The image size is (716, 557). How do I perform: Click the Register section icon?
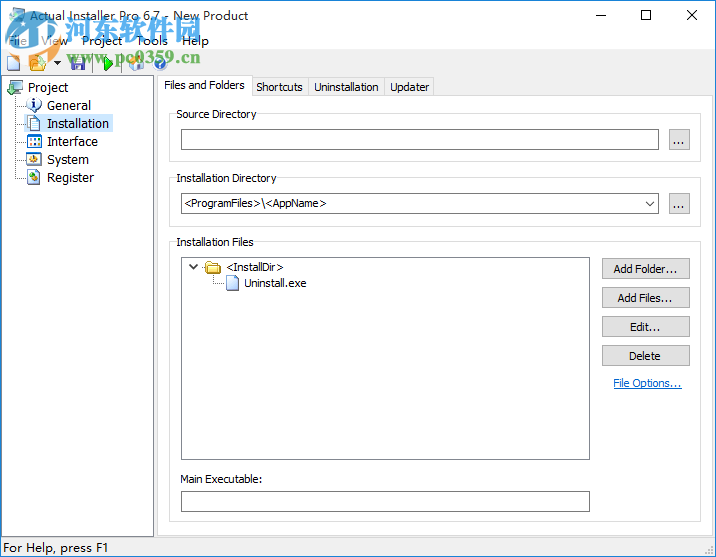pos(34,177)
